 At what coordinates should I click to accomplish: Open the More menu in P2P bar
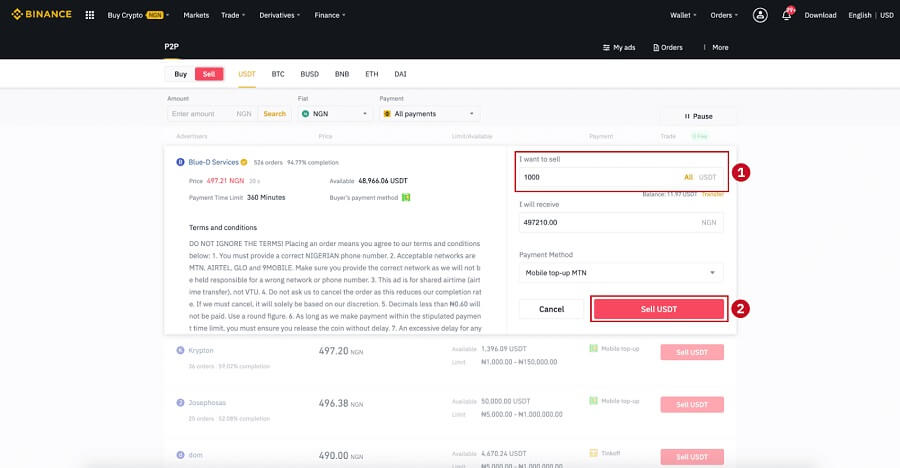720,48
